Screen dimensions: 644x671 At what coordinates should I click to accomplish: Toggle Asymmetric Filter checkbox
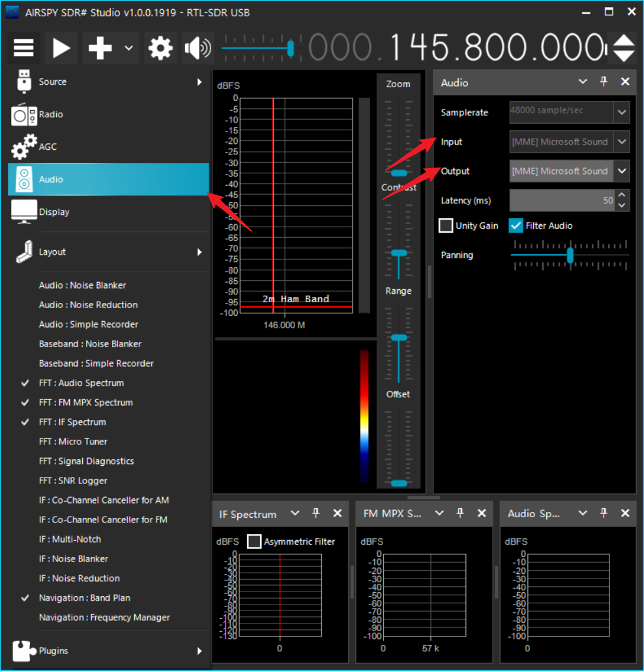[x=254, y=541]
